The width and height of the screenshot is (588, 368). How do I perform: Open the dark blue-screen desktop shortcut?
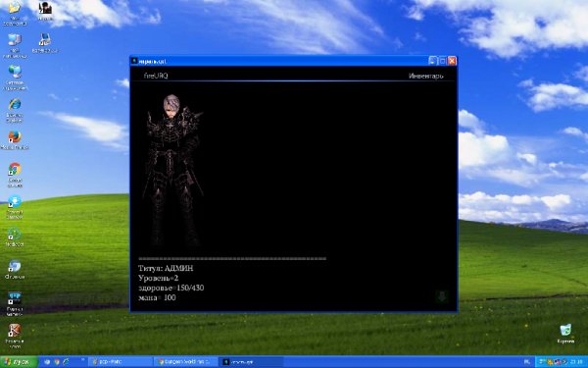(x=15, y=303)
